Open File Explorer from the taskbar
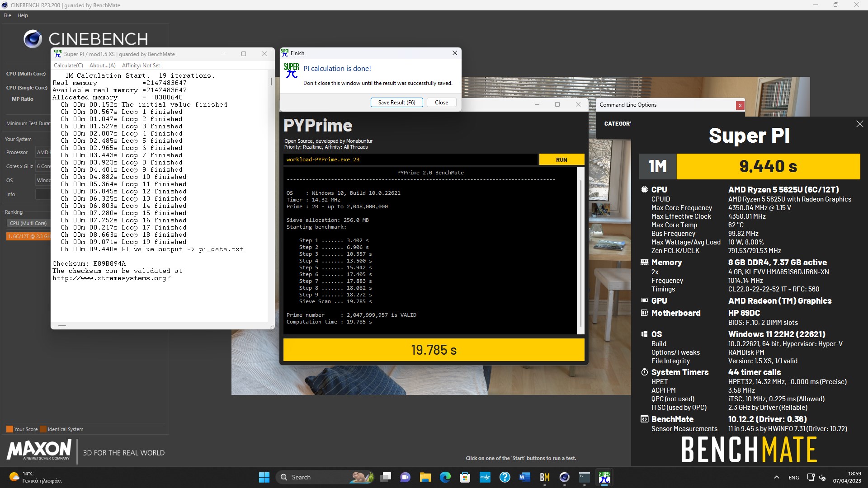 click(425, 477)
